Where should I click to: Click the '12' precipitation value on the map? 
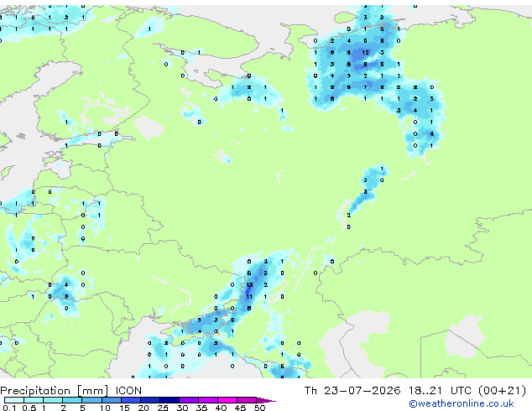pos(365,53)
